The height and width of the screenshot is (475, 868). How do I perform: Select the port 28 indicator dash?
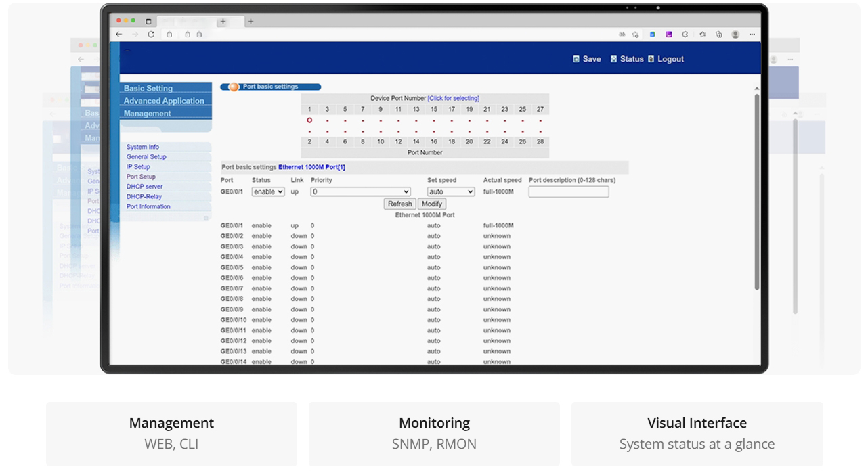point(540,132)
